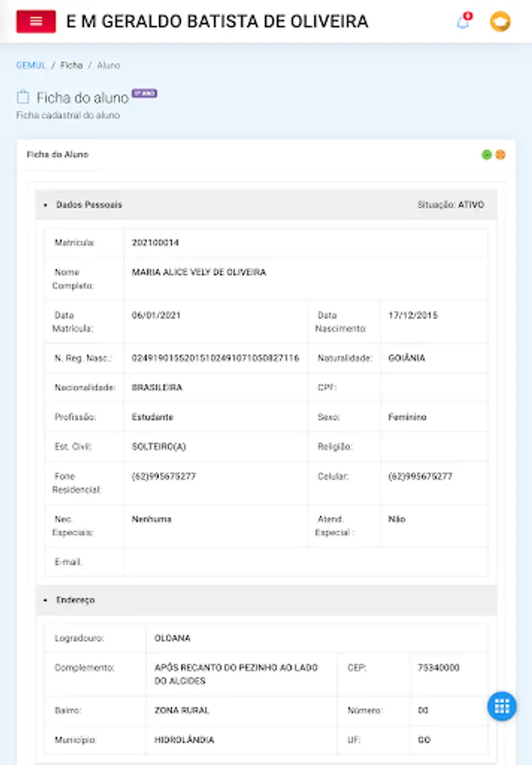532x765 pixels.
Task: Click CEP value 75340000
Action: (x=439, y=667)
